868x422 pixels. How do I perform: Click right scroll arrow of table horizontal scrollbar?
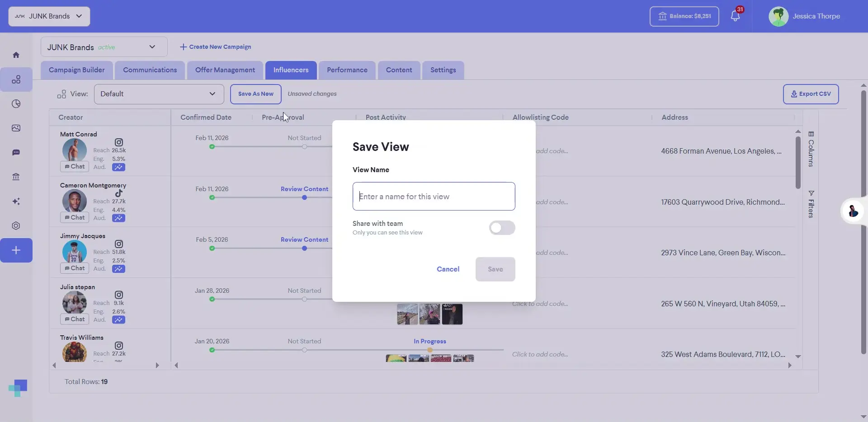(790, 366)
